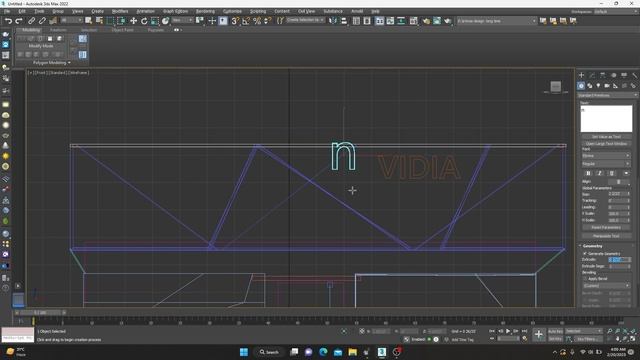640x360 pixels.
Task: Open the bevel preset Custom dropdown
Action: 606,286
